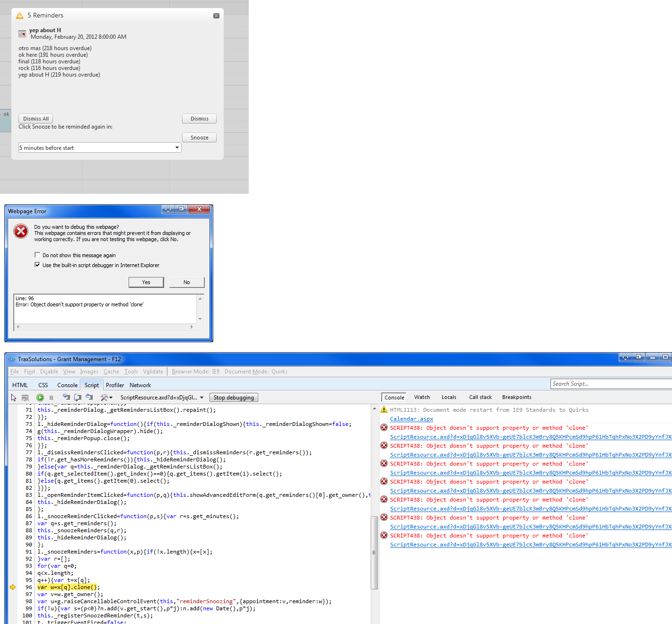Open the Cache menu
Viewport: 672px width, 624px height.
pyautogui.click(x=111, y=372)
